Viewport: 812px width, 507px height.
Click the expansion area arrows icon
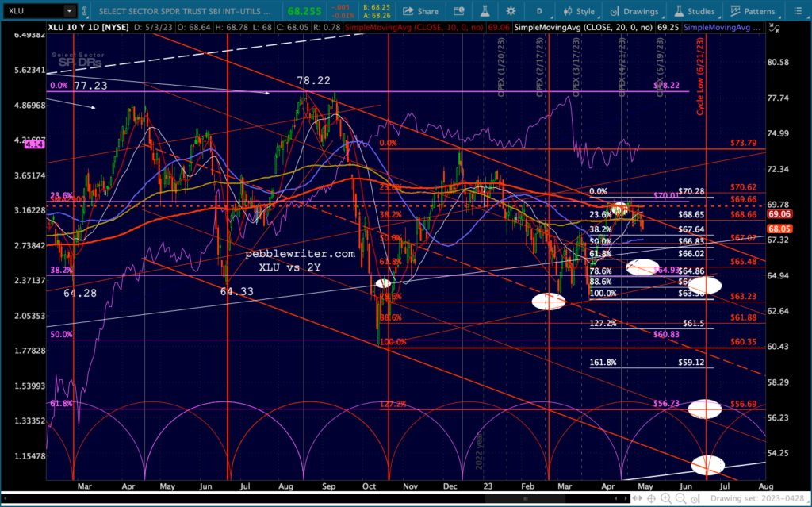[x=638, y=499]
